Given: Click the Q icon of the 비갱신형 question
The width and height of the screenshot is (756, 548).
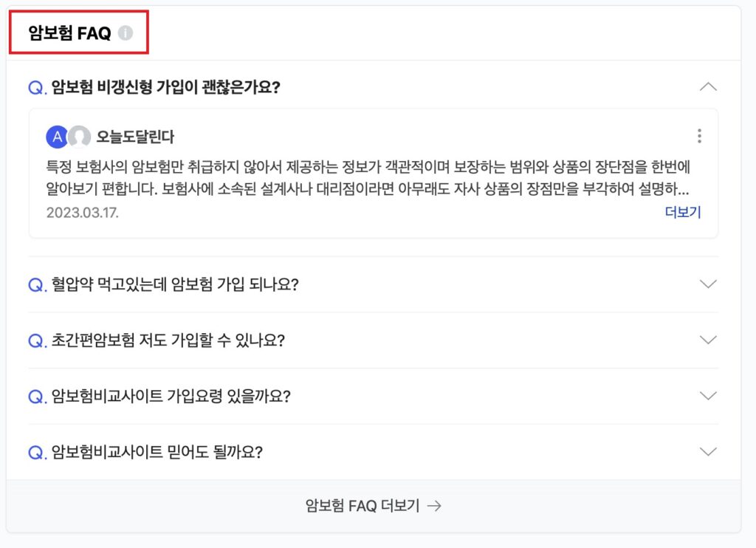Looking at the screenshot, I should coord(37,88).
